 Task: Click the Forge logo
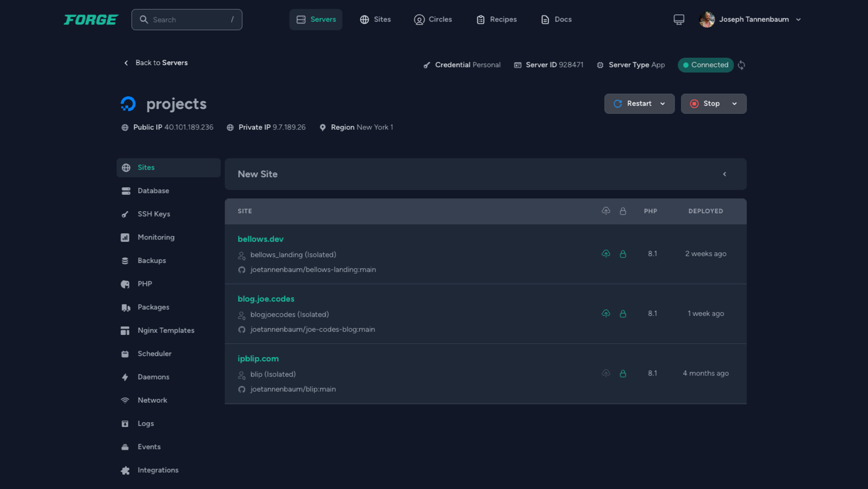coord(91,19)
